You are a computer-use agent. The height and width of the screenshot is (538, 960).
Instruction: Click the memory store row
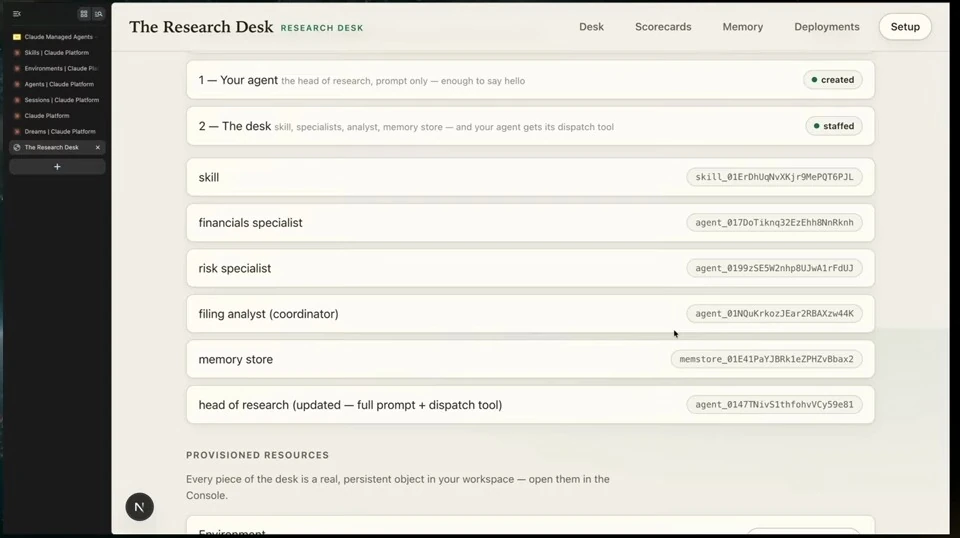530,359
